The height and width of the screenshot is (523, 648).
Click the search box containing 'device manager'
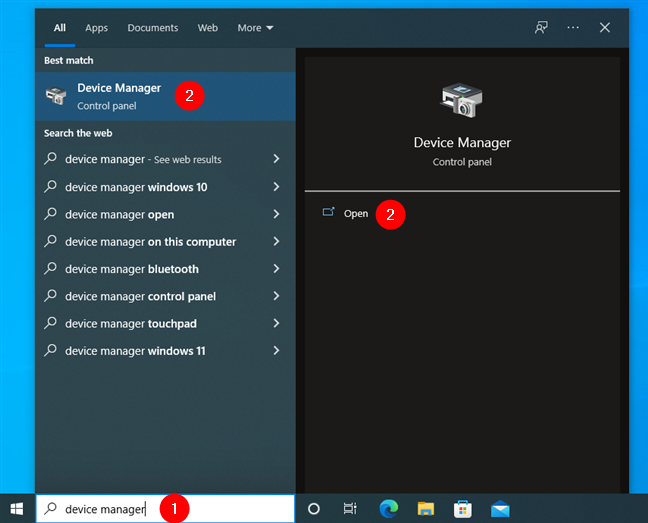165,509
